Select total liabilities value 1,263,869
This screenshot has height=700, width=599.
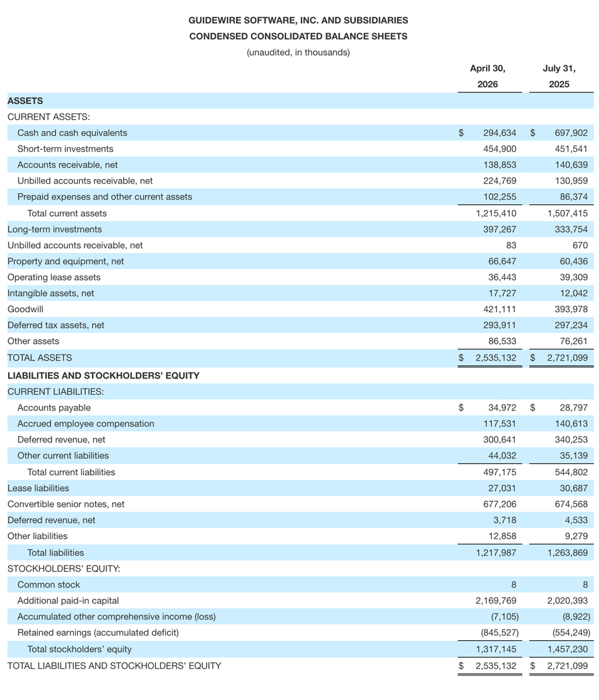[567, 553]
